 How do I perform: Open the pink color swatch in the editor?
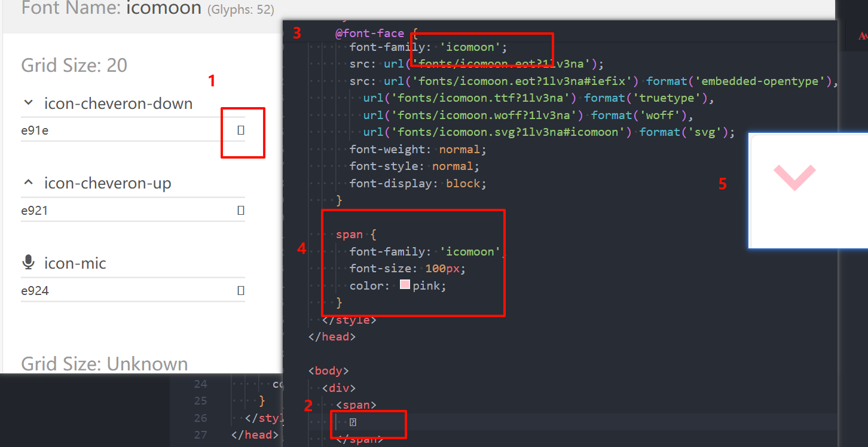tap(405, 285)
